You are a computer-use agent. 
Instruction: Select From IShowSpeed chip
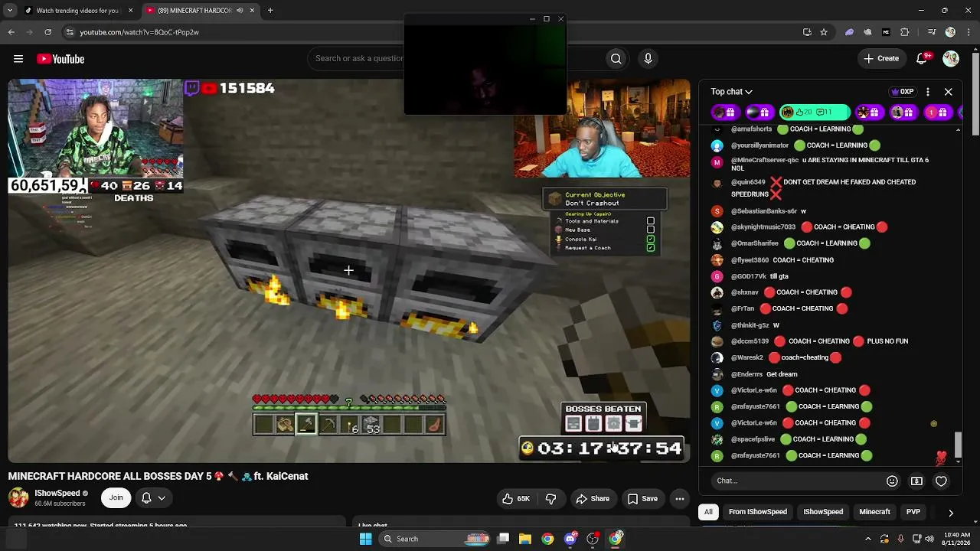[757, 512]
